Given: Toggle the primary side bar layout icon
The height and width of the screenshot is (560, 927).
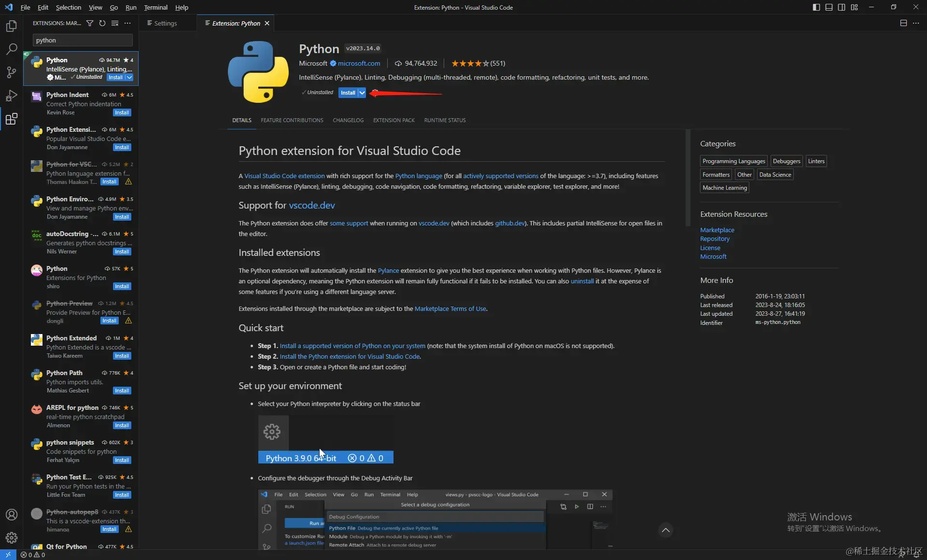Looking at the screenshot, I should (x=816, y=7).
